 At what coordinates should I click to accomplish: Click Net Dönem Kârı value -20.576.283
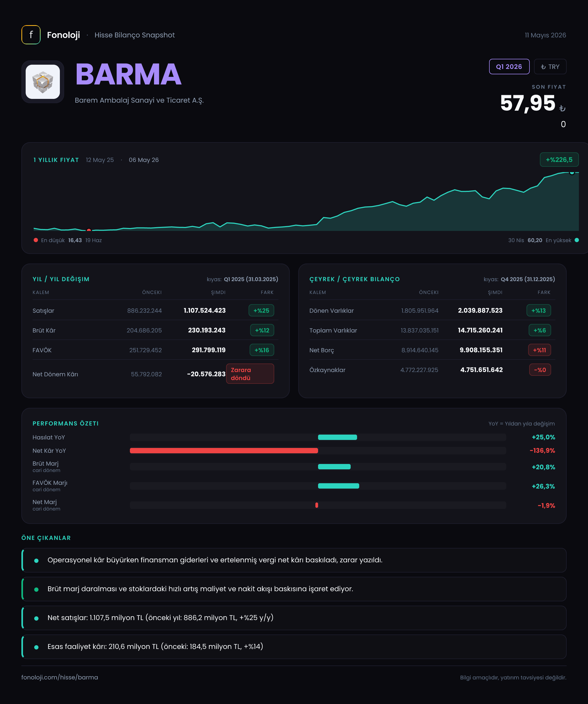(x=206, y=374)
